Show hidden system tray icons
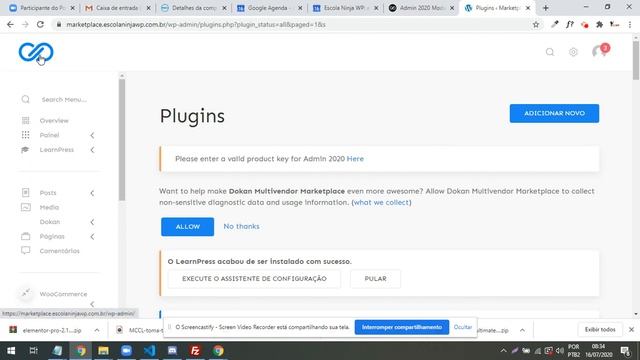This screenshot has height=360, width=640. (503, 351)
